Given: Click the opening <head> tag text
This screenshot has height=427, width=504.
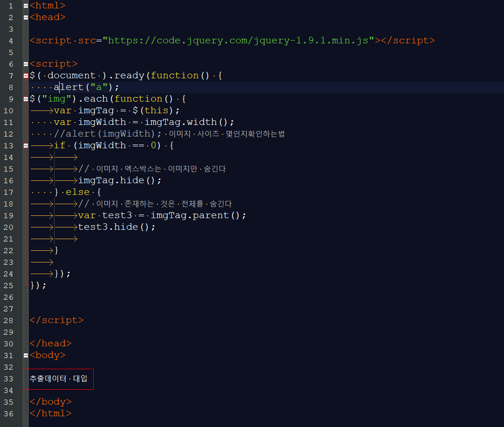Looking at the screenshot, I should (48, 17).
